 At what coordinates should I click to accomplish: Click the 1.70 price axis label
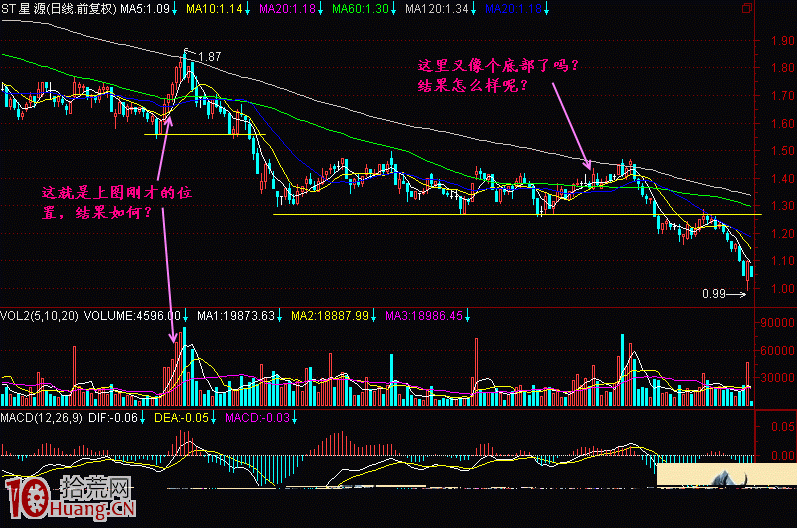[x=783, y=96]
